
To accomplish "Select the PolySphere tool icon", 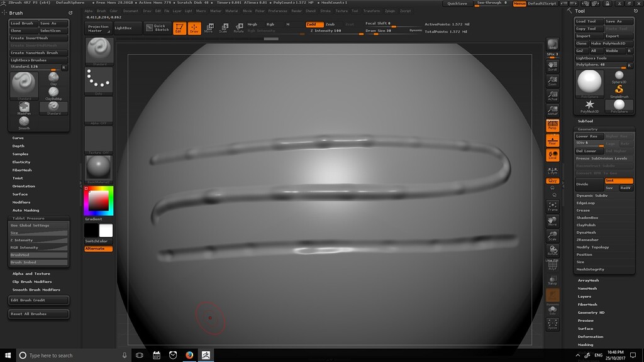I will tap(620, 105).
